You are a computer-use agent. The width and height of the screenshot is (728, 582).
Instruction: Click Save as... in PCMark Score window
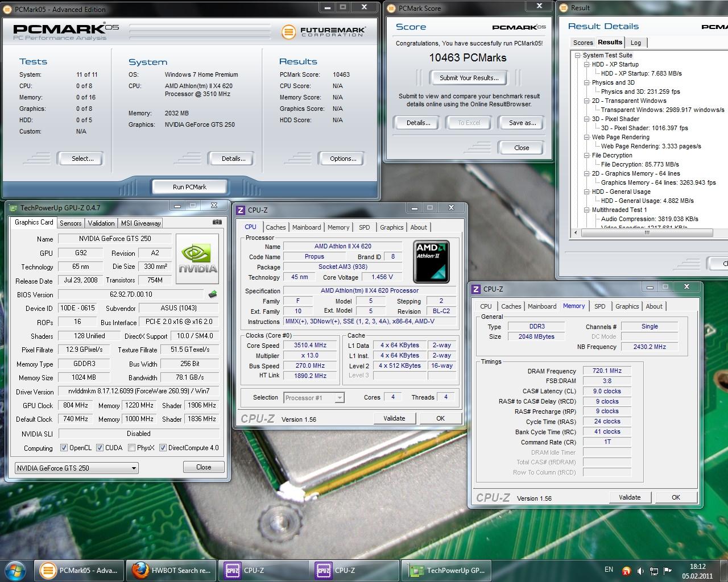(x=522, y=123)
